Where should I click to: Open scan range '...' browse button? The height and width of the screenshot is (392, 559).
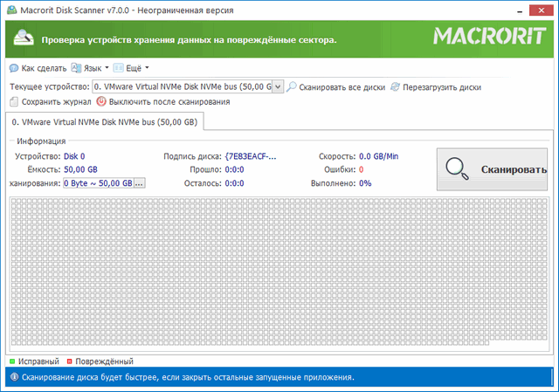click(139, 183)
